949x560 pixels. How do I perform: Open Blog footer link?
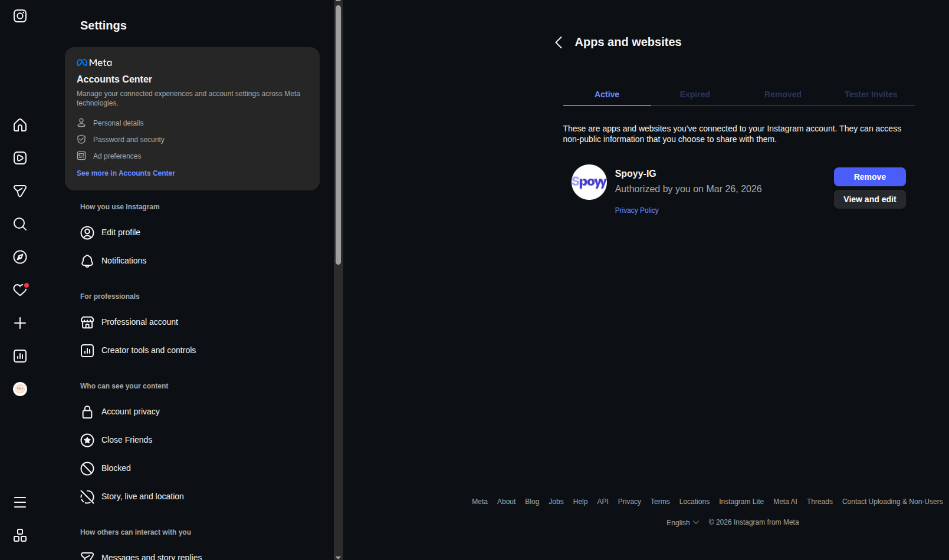tap(532, 502)
